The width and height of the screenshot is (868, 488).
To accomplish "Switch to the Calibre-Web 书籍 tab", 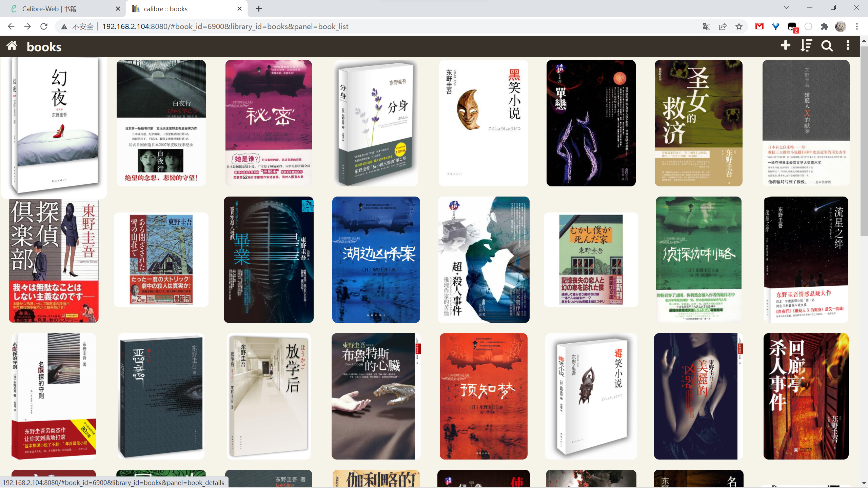I will 49,9.
